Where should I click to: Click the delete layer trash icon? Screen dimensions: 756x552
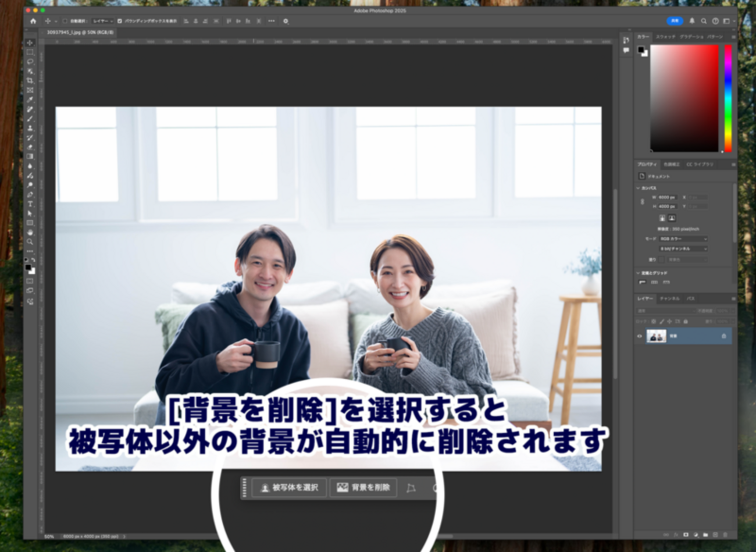click(725, 535)
